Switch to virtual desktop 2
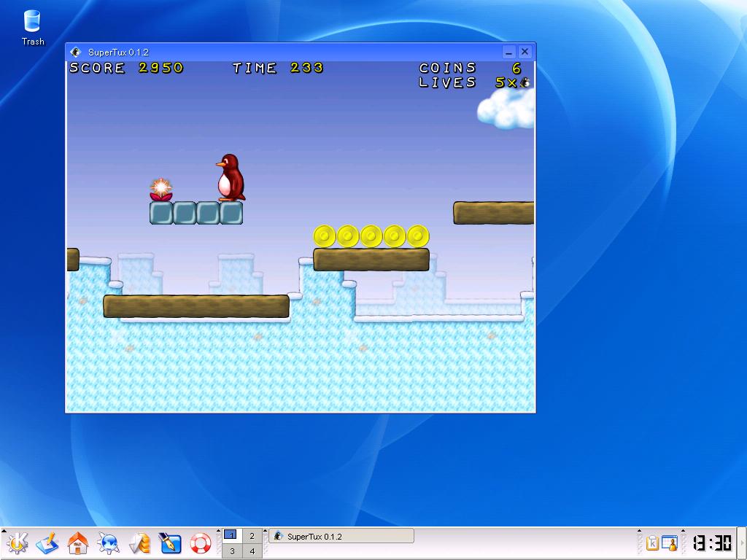Viewport: 747px width, 560px height. [x=252, y=536]
